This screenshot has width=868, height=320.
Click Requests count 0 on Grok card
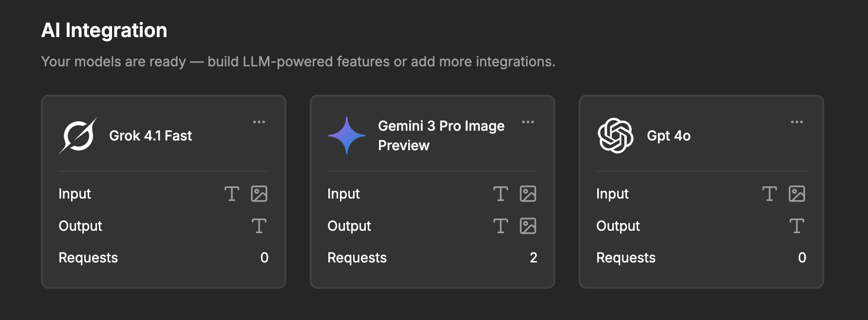(264, 258)
